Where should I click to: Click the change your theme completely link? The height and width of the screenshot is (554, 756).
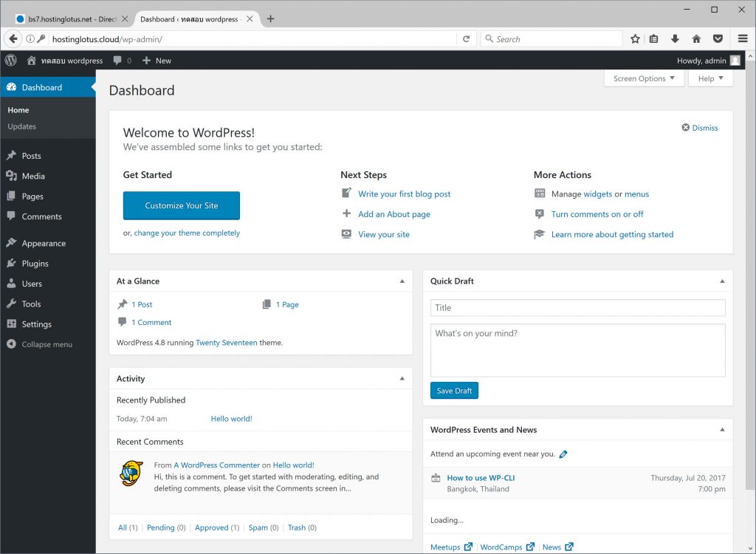(x=187, y=233)
